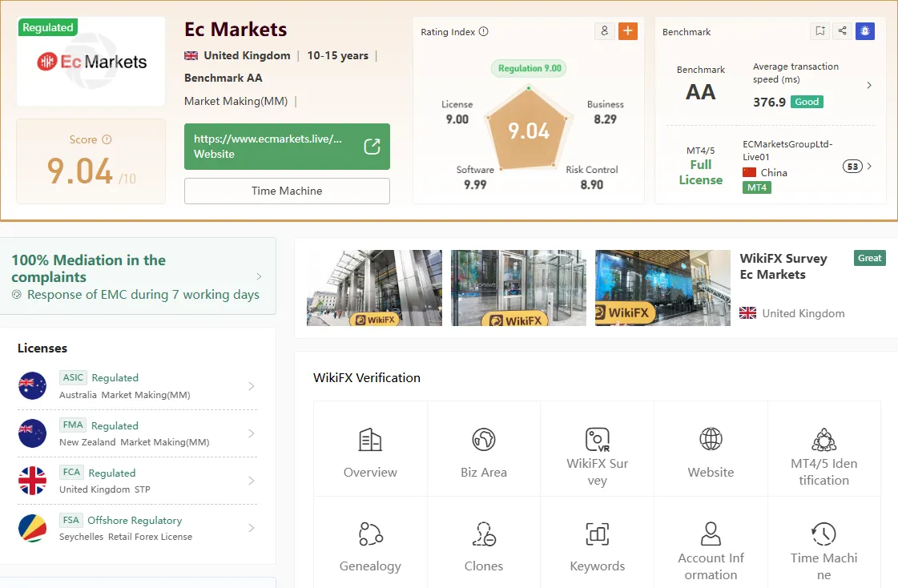Expand the FCA United Kingdom license row

pyautogui.click(x=138, y=481)
